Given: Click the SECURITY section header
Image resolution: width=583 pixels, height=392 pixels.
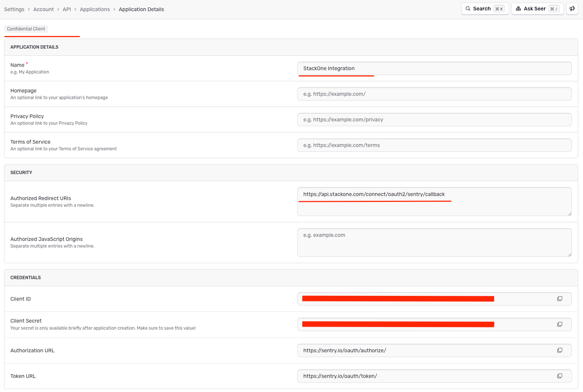Looking at the screenshot, I should pyautogui.click(x=21, y=173).
